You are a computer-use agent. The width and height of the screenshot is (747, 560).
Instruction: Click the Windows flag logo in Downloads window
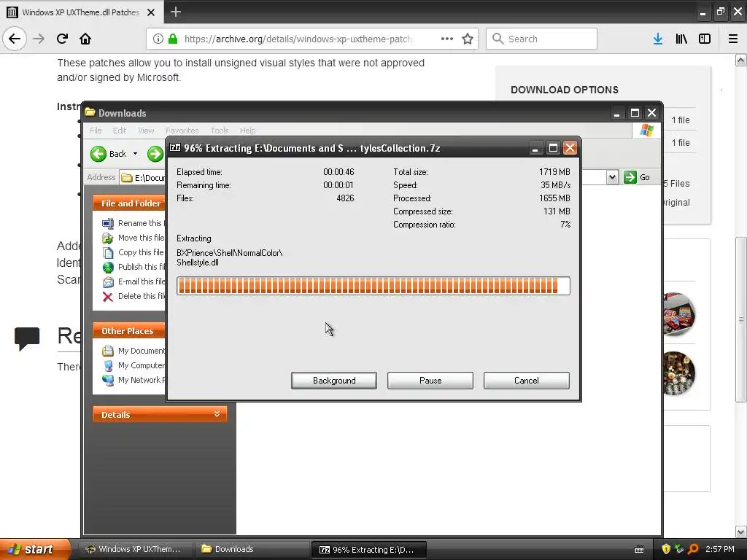[x=646, y=130]
